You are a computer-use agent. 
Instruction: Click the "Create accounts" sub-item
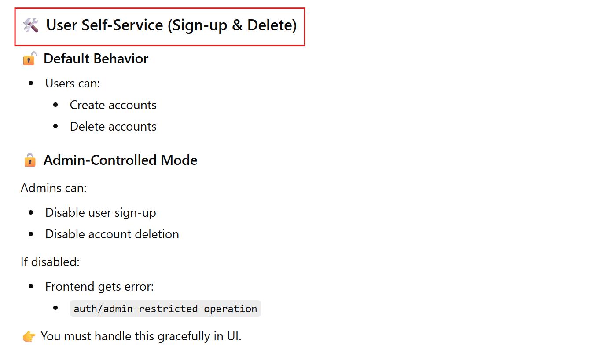coord(113,105)
